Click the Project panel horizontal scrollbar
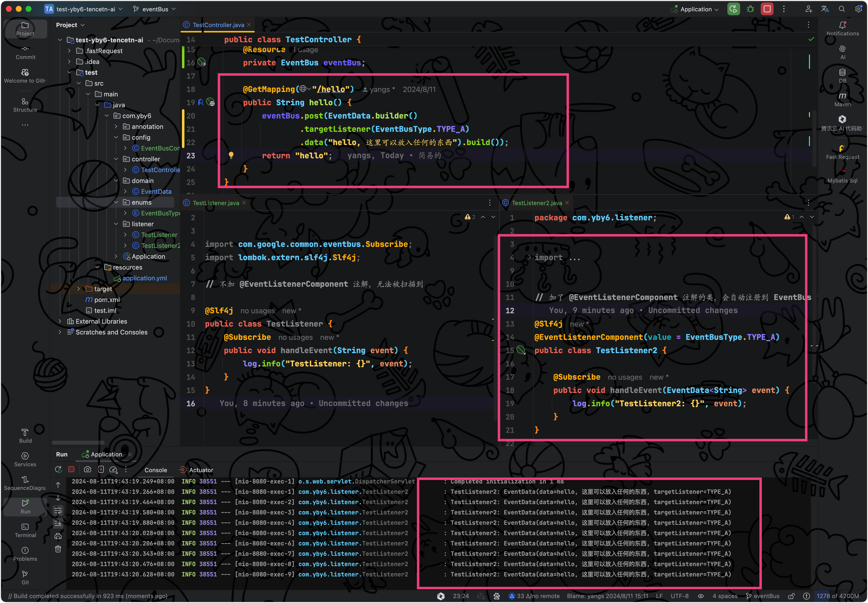Viewport: 868px width, 603px height. coord(78,442)
